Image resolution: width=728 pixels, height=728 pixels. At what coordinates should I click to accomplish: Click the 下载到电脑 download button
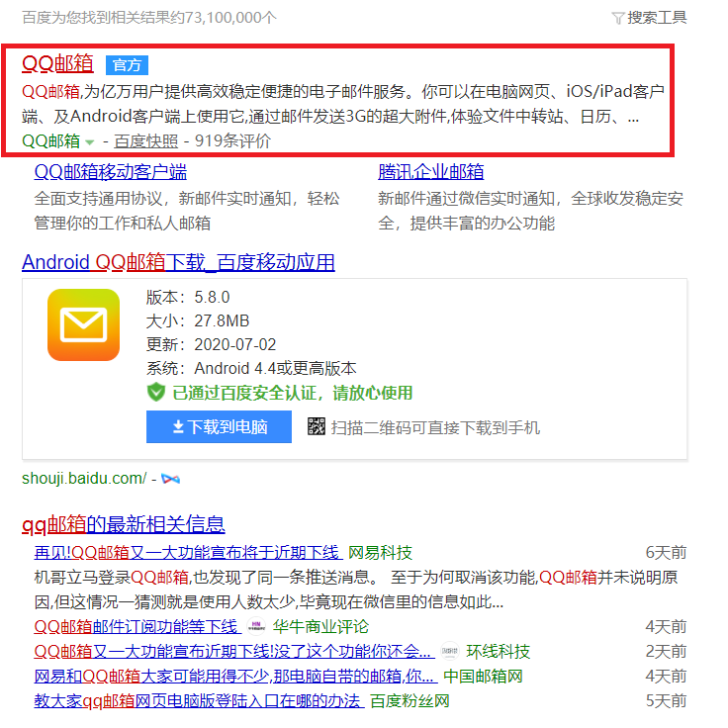(x=219, y=426)
